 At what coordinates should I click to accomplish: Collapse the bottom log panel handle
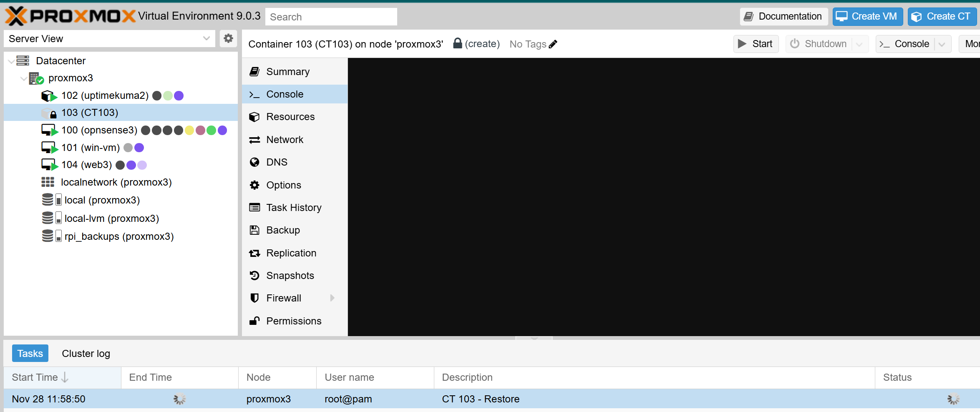(x=534, y=338)
